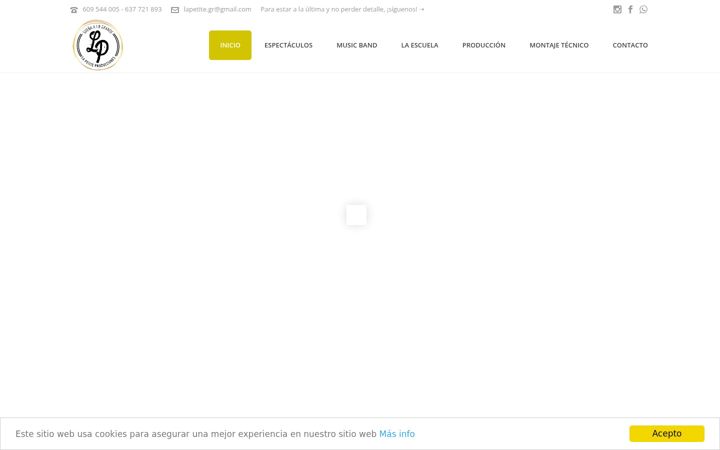Image resolution: width=720 pixels, height=450 pixels.
Task: Click the LP circular logo
Action: pos(98,45)
